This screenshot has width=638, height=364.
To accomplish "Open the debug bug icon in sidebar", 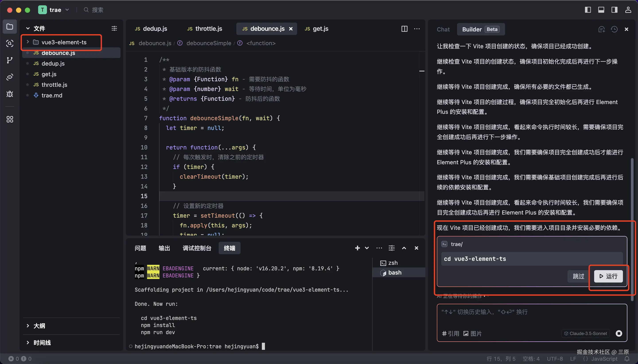I will click(10, 94).
